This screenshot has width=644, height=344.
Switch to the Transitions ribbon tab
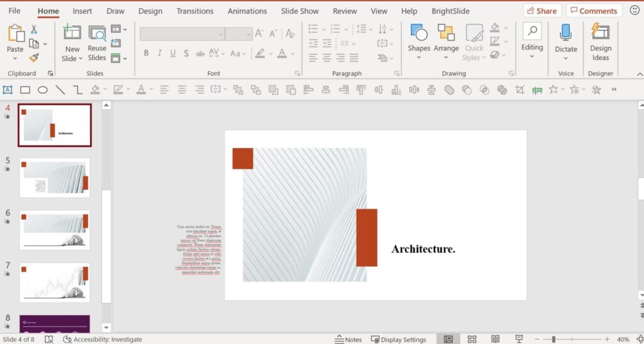click(195, 11)
